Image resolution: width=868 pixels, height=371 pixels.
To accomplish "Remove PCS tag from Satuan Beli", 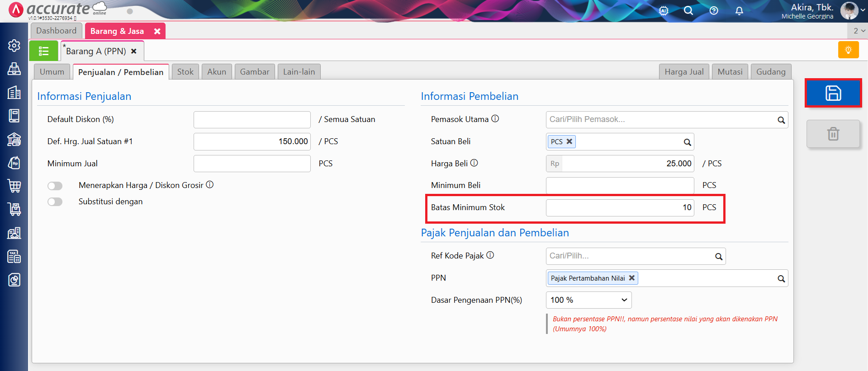I will click(x=569, y=141).
